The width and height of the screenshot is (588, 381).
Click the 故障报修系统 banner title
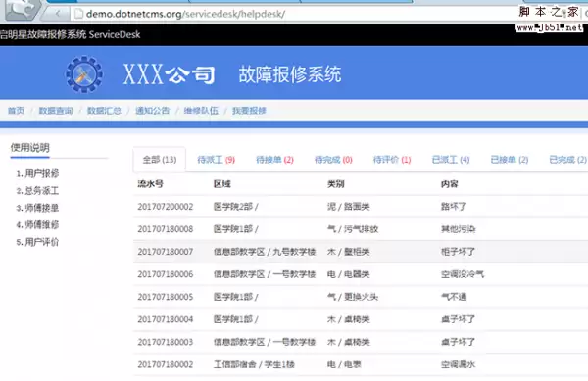pos(290,74)
